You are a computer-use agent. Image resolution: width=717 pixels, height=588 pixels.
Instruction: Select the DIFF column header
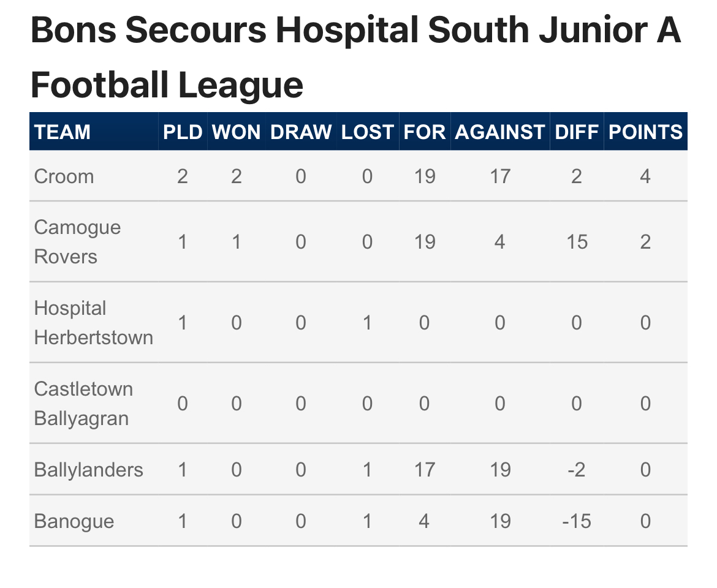(x=576, y=132)
